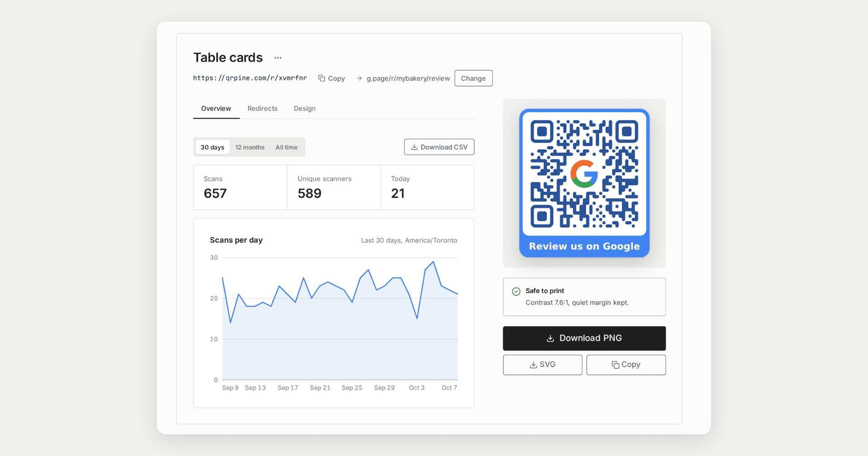Click the arrow icon before the destination URL

tap(359, 78)
